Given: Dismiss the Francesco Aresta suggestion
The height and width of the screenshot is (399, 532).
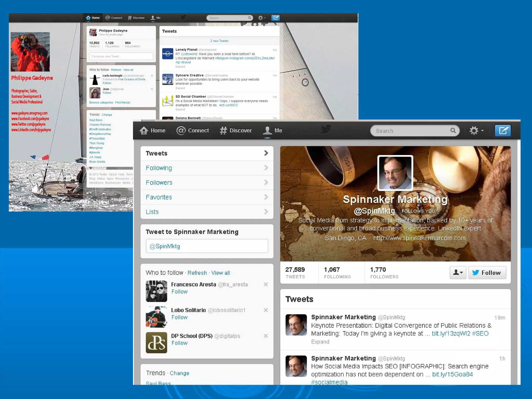Looking at the screenshot, I should tap(266, 284).
